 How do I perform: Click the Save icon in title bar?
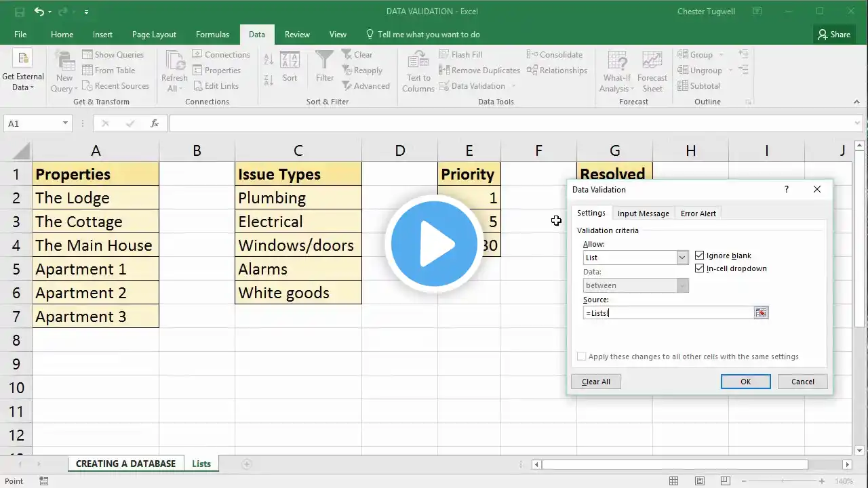[x=20, y=12]
